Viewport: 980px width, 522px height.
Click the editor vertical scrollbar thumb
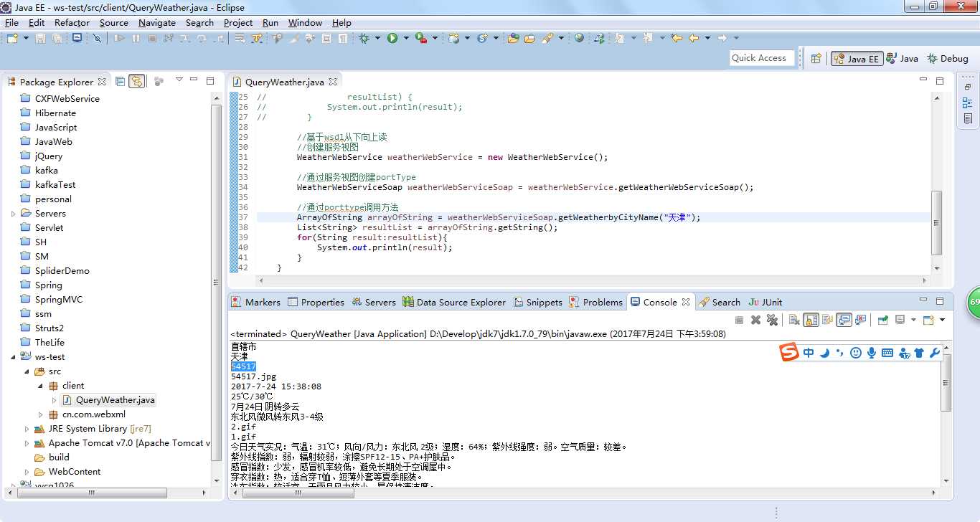937,222
